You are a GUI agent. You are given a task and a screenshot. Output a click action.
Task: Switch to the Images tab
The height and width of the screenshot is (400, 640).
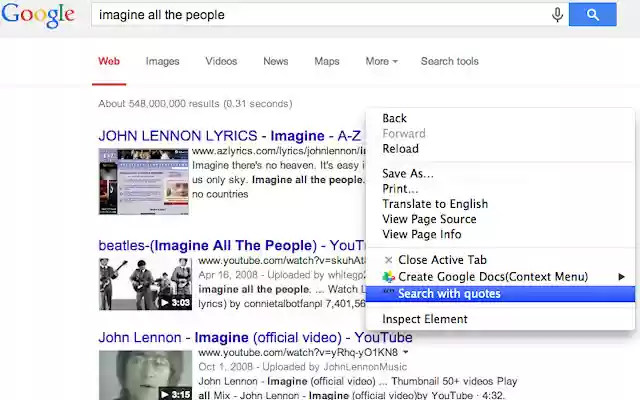(162, 61)
